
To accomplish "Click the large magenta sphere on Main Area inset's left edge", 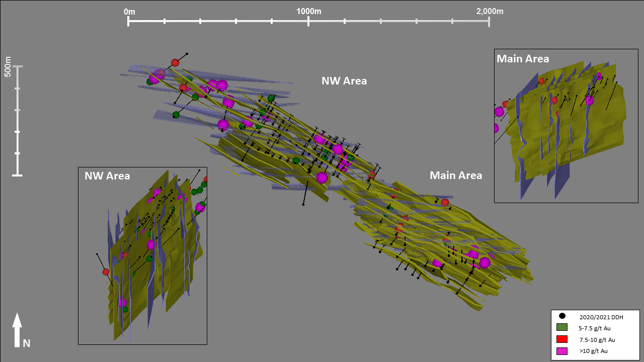I will [x=499, y=112].
